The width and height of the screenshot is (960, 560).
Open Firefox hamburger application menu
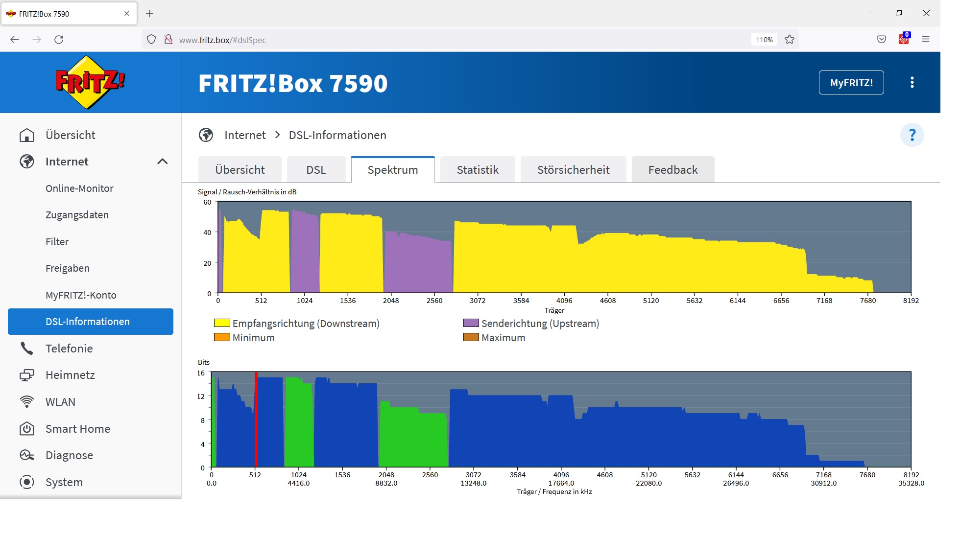click(x=926, y=40)
